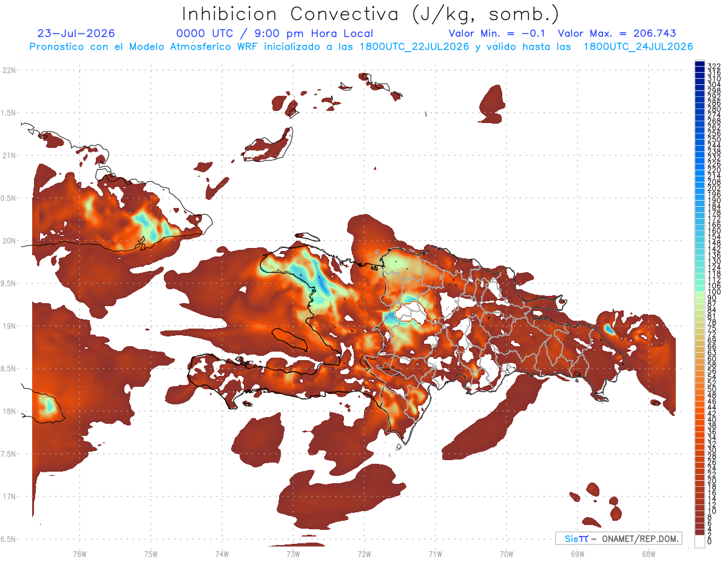
Task: Click the valid-until time '1800UTC_24JUL2026'
Action: 638,47
